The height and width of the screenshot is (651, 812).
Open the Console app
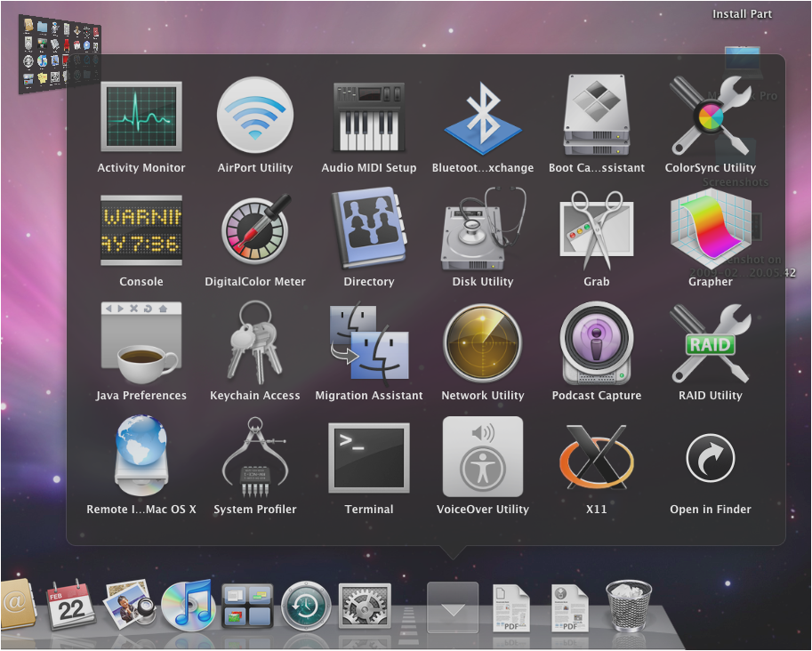point(141,231)
